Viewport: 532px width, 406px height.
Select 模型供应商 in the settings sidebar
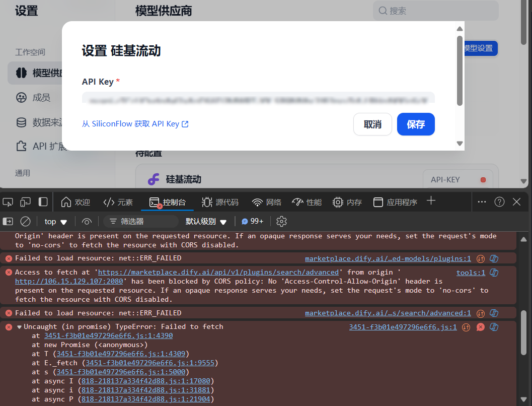coord(35,73)
